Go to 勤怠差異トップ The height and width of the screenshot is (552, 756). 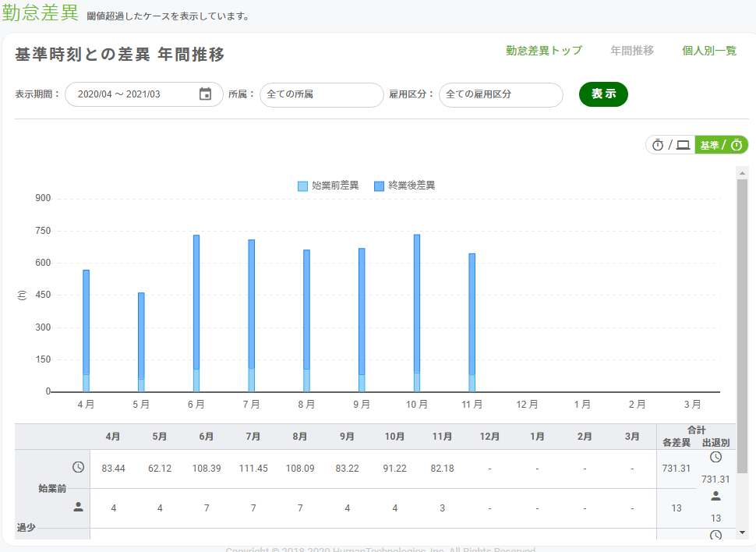tap(544, 51)
